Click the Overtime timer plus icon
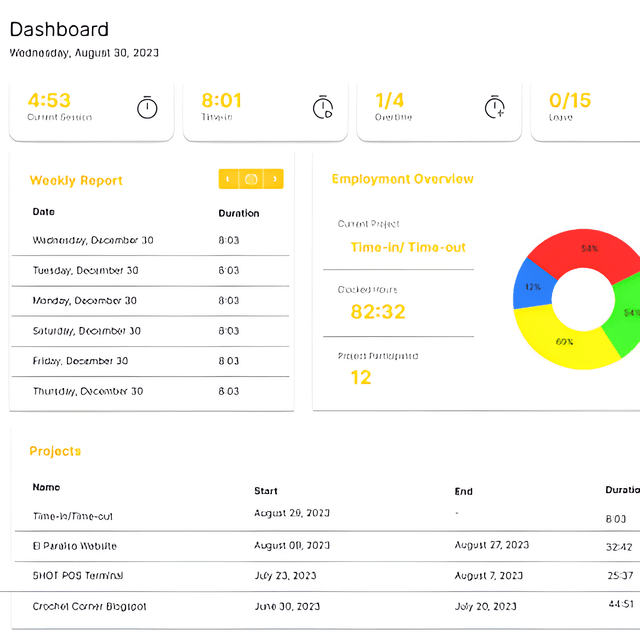Screen dimensions: 640x640 (x=494, y=107)
